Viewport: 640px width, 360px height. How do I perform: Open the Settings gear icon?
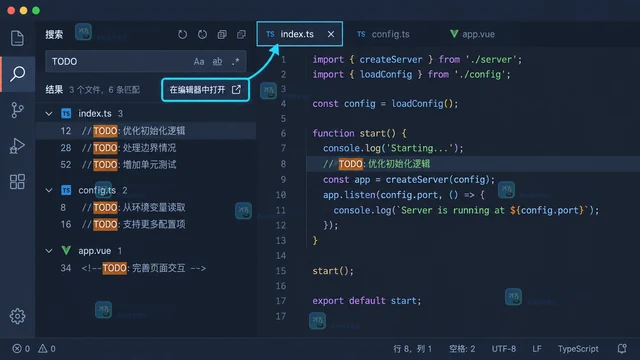tap(17, 316)
